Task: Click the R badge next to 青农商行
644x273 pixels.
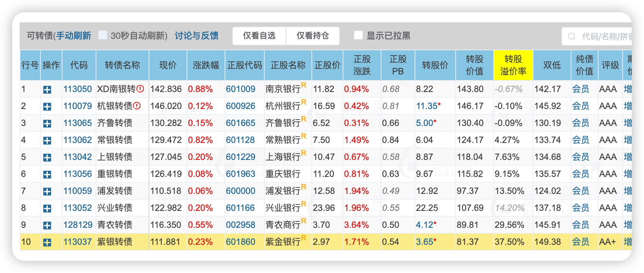Action: click(x=304, y=221)
